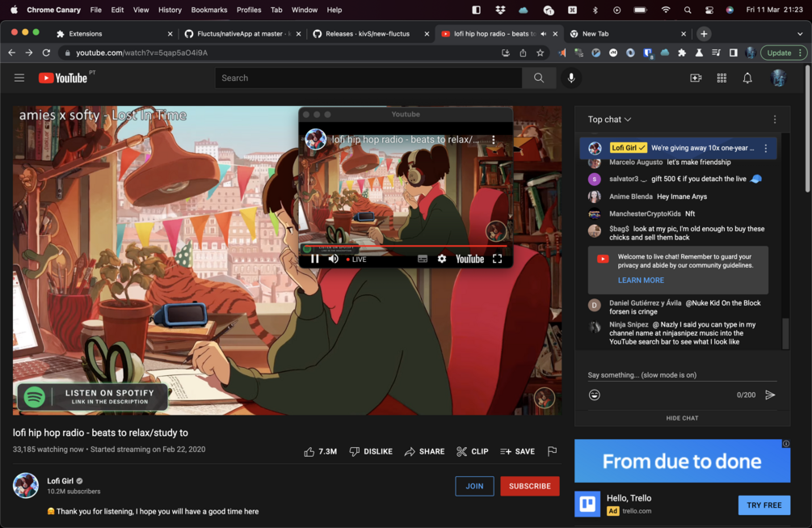
Task: Click the Chrome Update button
Action: click(x=784, y=53)
